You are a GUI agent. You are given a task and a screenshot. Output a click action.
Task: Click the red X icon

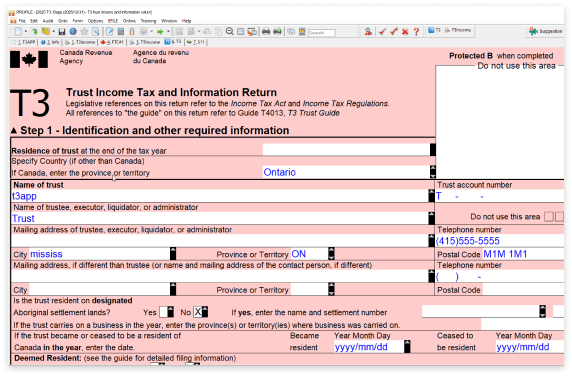405,32
